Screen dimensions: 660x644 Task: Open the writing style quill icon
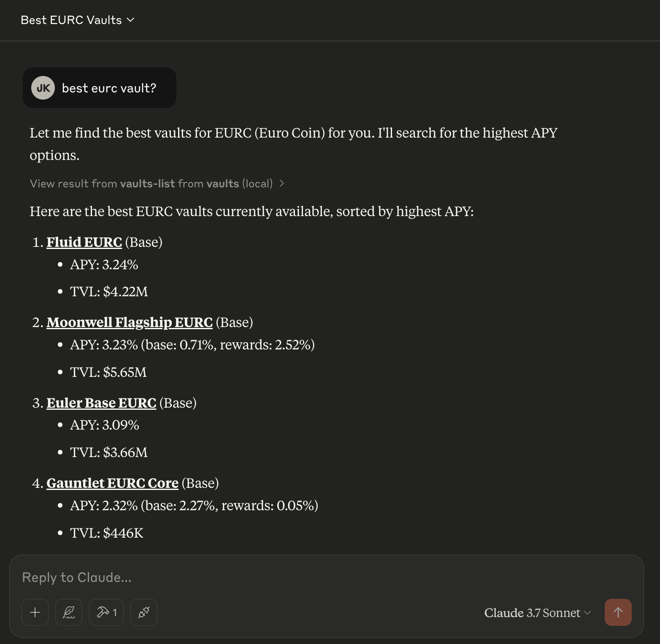click(69, 612)
